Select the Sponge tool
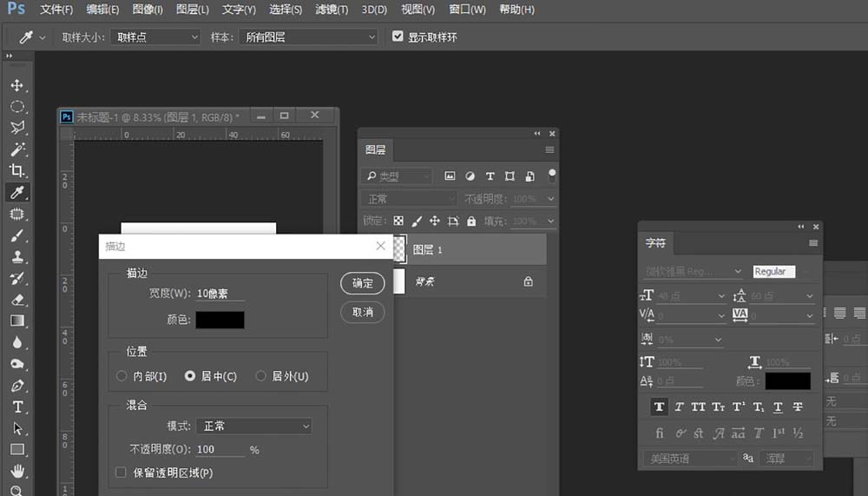Image resolution: width=868 pixels, height=496 pixels. [17, 364]
